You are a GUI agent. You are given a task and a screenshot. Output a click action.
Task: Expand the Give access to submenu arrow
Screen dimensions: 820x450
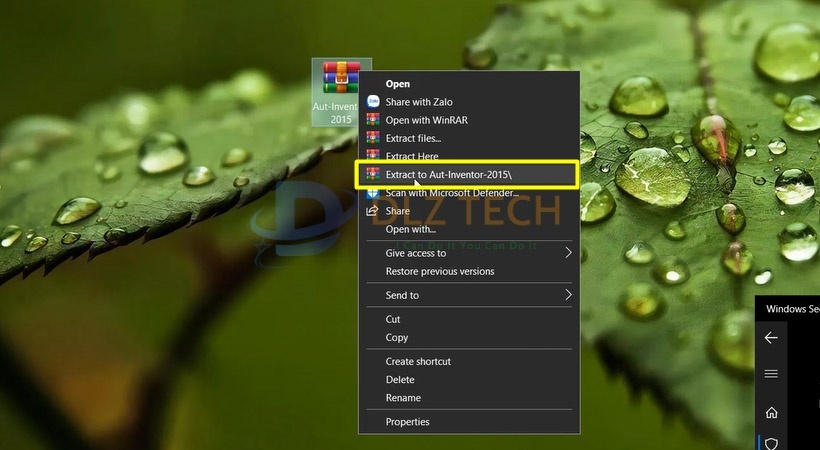pyautogui.click(x=568, y=253)
